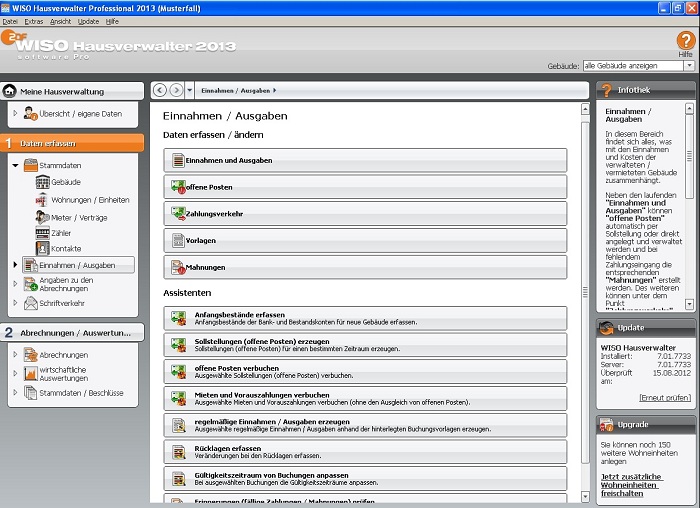Click the Schriftverkehr envelope icon

tap(30, 303)
